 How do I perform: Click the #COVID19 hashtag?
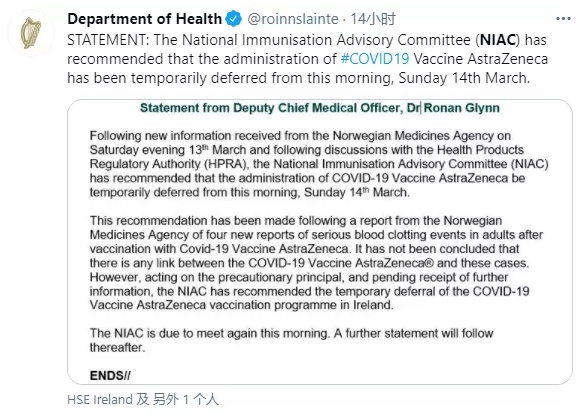[375, 59]
